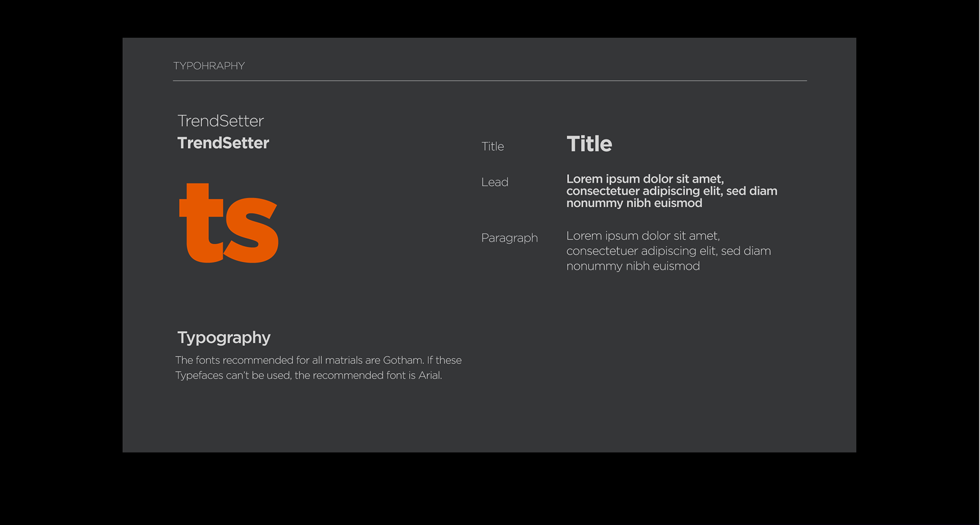The image size is (980, 525).
Task: Click the large bold Title sample
Action: [x=589, y=144]
